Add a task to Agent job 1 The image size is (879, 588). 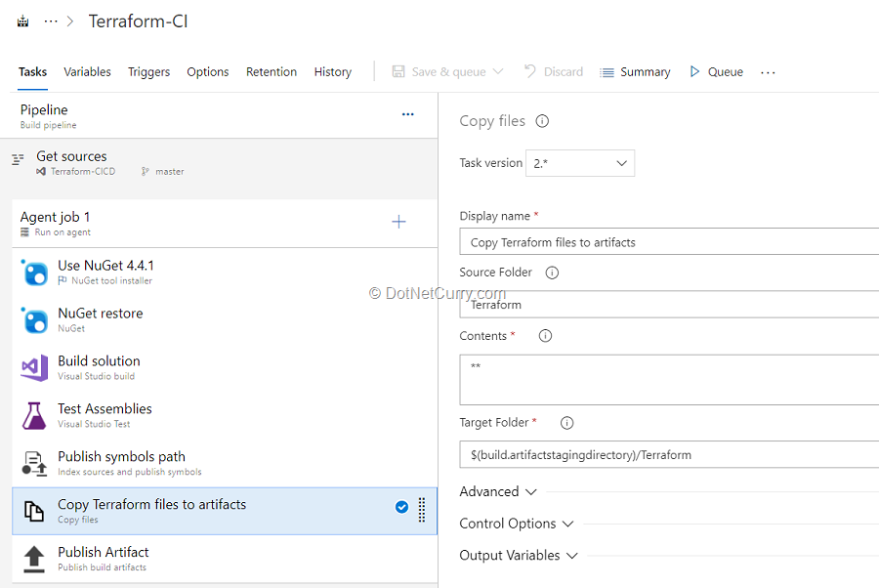click(398, 222)
